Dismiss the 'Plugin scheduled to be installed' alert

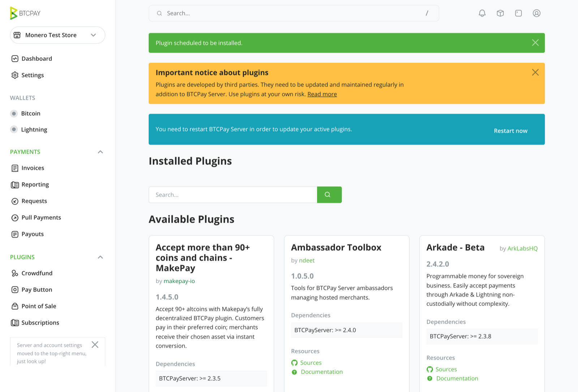535,43
